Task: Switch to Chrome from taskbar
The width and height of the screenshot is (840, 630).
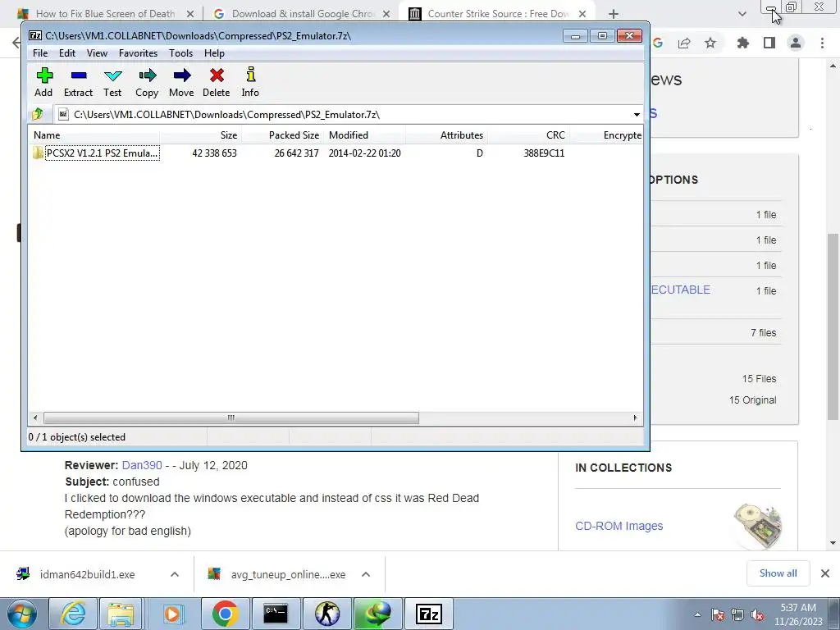Action: 225,614
